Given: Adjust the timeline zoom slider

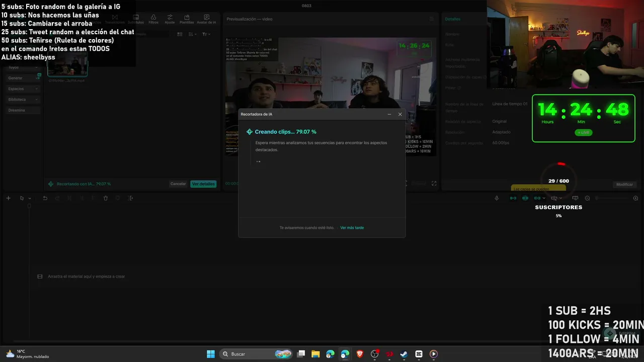Looking at the screenshot, I should [x=611, y=198].
